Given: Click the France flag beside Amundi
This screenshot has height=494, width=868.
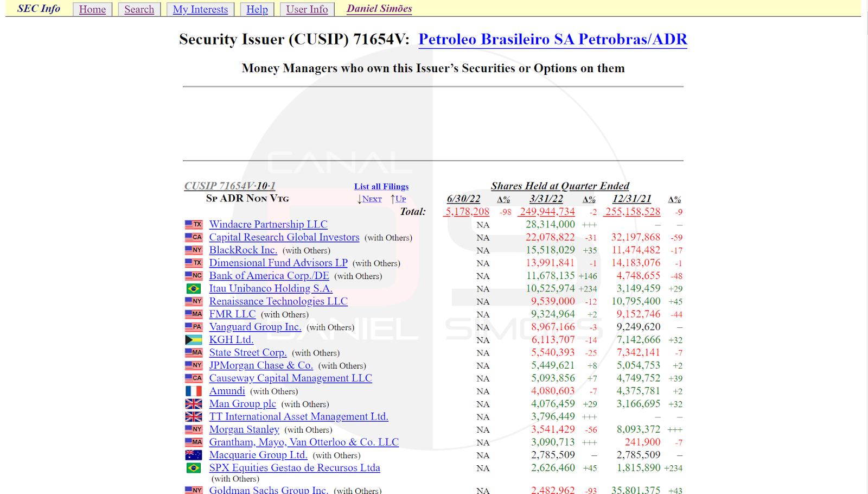Looking at the screenshot, I should 194,391.
